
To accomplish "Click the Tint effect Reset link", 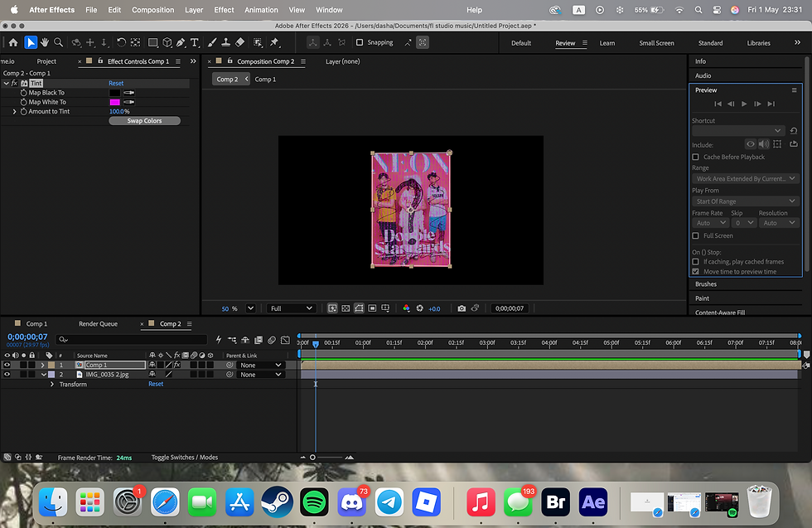I will pos(116,84).
